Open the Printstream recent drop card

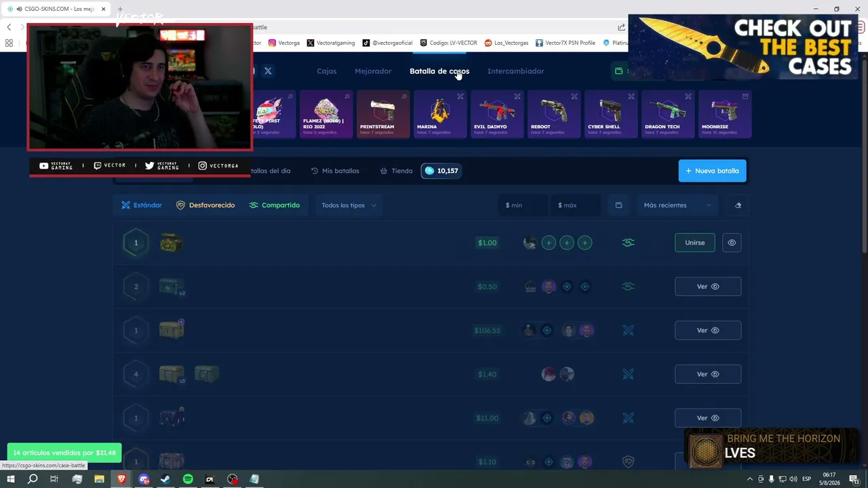pos(383,114)
